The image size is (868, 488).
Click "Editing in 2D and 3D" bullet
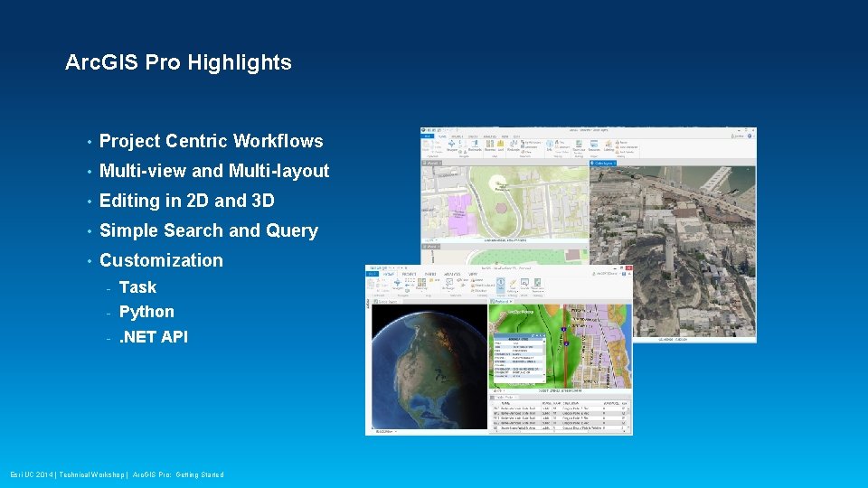click(x=186, y=201)
